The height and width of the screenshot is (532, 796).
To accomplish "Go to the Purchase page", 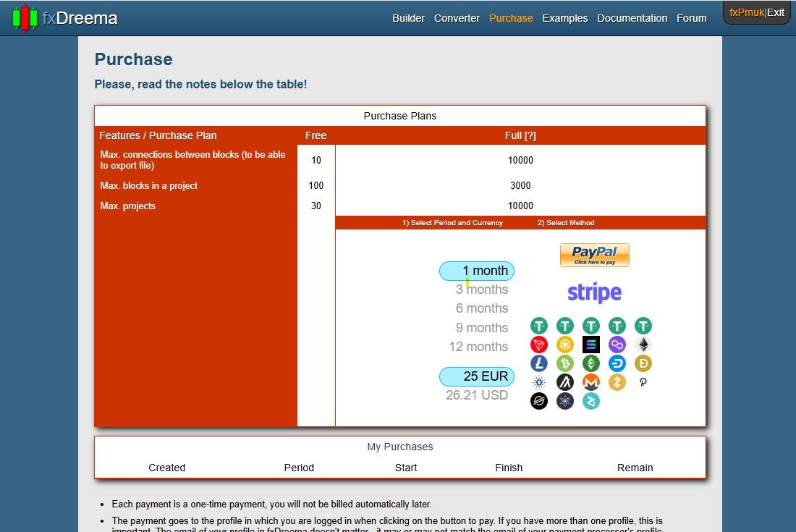I will click(x=511, y=18).
